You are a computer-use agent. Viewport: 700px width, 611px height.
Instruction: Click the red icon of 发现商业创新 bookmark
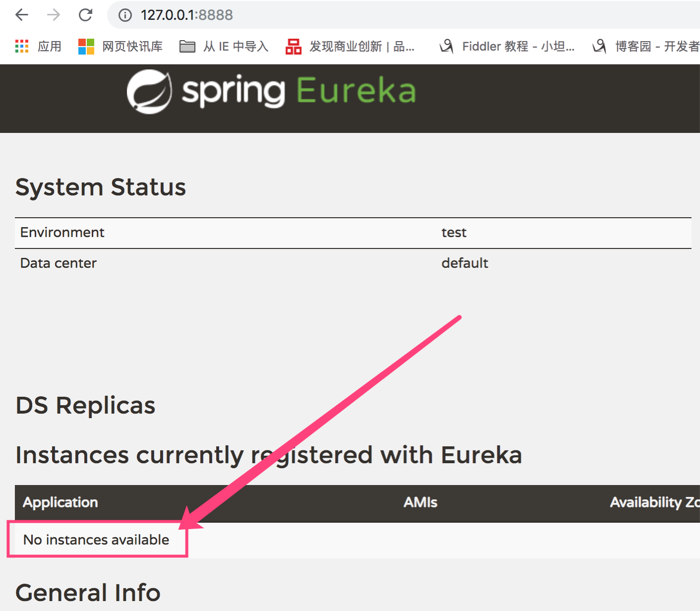[x=293, y=46]
